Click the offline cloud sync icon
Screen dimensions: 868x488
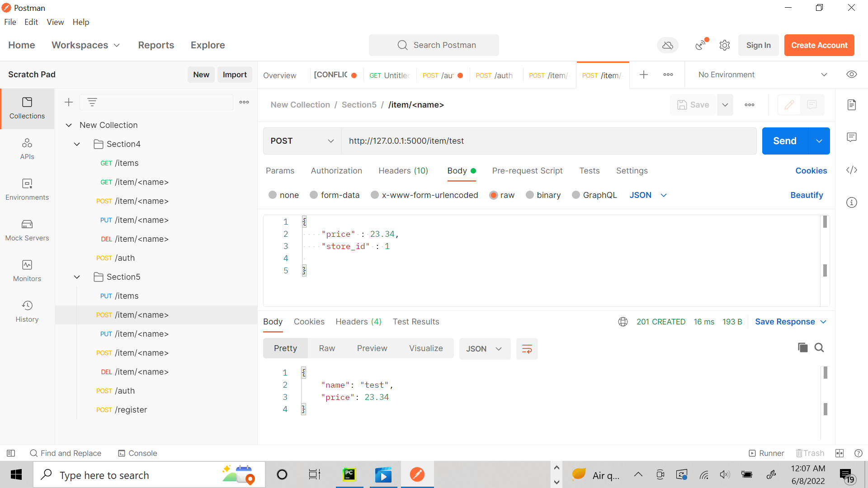(668, 45)
